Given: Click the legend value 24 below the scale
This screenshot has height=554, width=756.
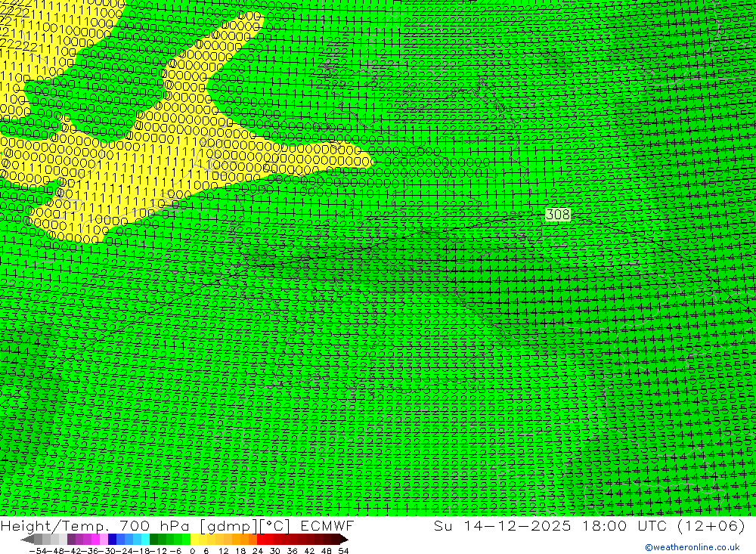Looking at the screenshot, I should [x=258, y=551].
